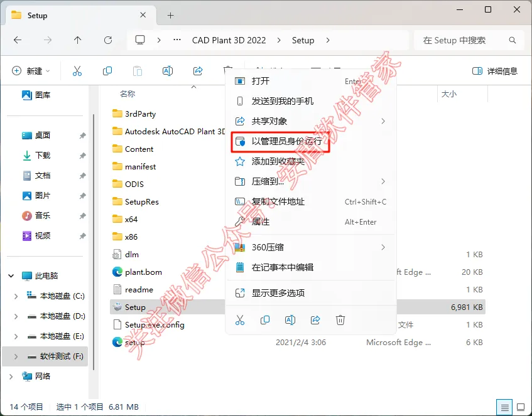This screenshot has height=416, width=532.
Task: Open 音乐 in the sidebar
Action: [x=36, y=215]
